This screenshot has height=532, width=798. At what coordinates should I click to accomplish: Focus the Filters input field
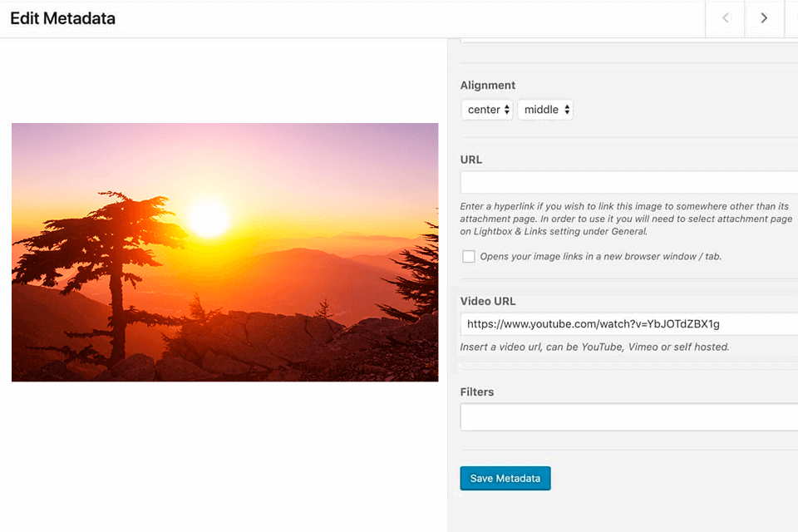pos(628,417)
